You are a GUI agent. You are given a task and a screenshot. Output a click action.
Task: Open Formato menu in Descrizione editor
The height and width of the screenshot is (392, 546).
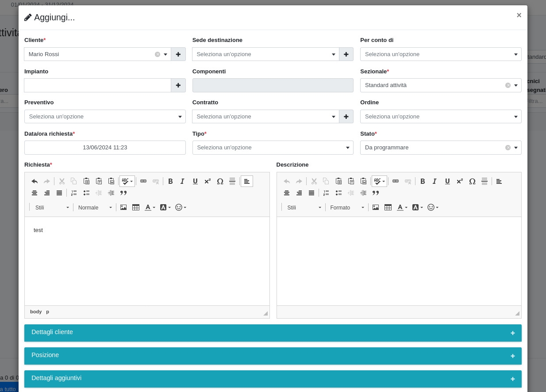[347, 207]
